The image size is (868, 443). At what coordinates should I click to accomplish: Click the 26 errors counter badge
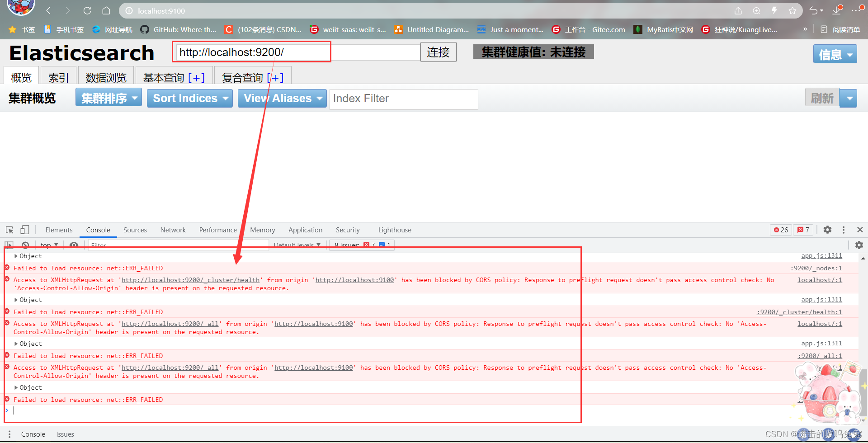click(781, 230)
